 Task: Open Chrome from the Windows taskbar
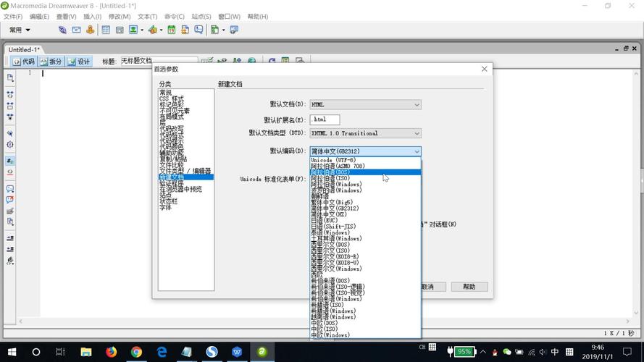[x=136, y=352]
